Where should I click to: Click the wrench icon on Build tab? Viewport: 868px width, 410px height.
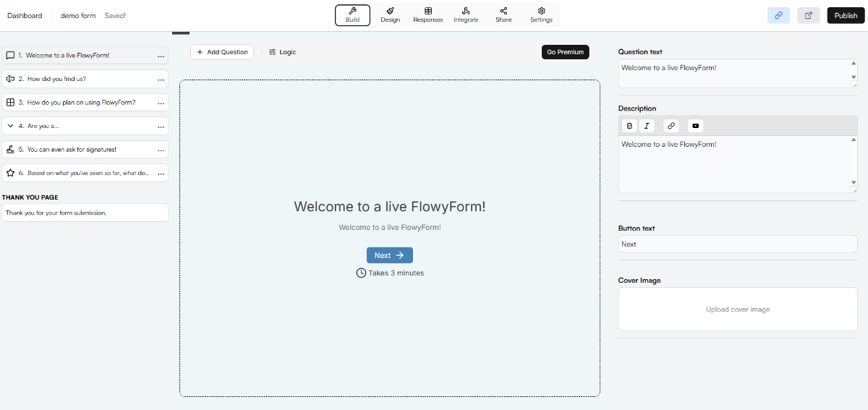pyautogui.click(x=352, y=11)
